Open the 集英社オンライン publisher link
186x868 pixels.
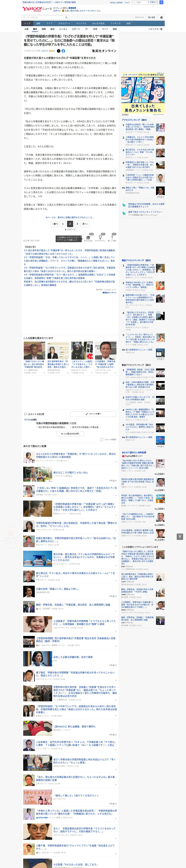(104, 51)
